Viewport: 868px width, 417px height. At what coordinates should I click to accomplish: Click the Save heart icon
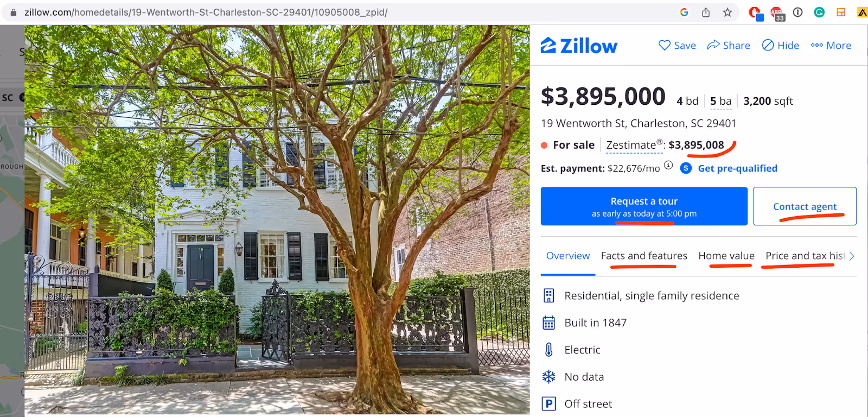[664, 45]
